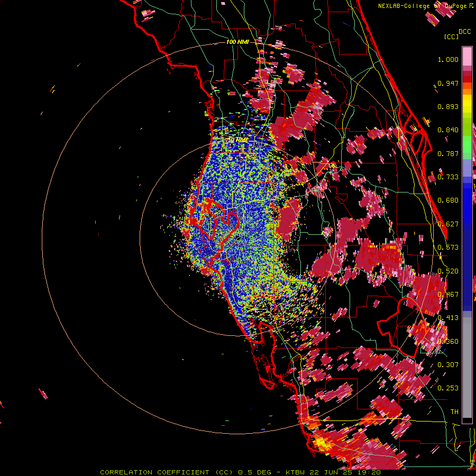The width and height of the screenshot is (476, 476).
Task: Click the Correlation Coefficient caption at bottom
Action: coord(240,472)
